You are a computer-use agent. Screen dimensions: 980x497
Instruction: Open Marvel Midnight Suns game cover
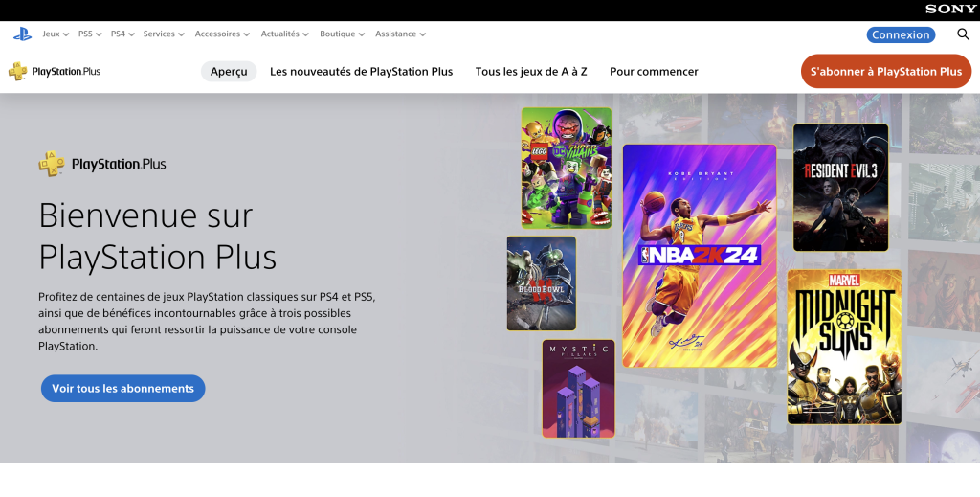[x=844, y=347]
